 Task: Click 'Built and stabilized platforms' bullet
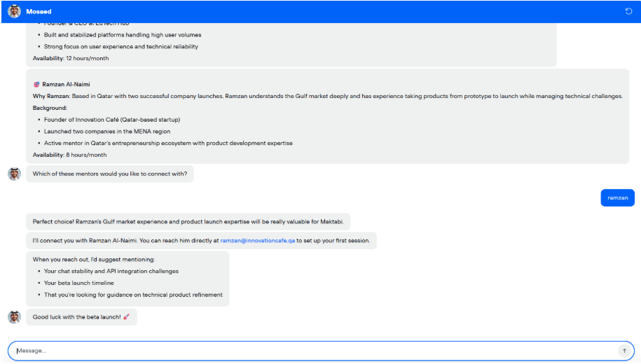click(123, 35)
